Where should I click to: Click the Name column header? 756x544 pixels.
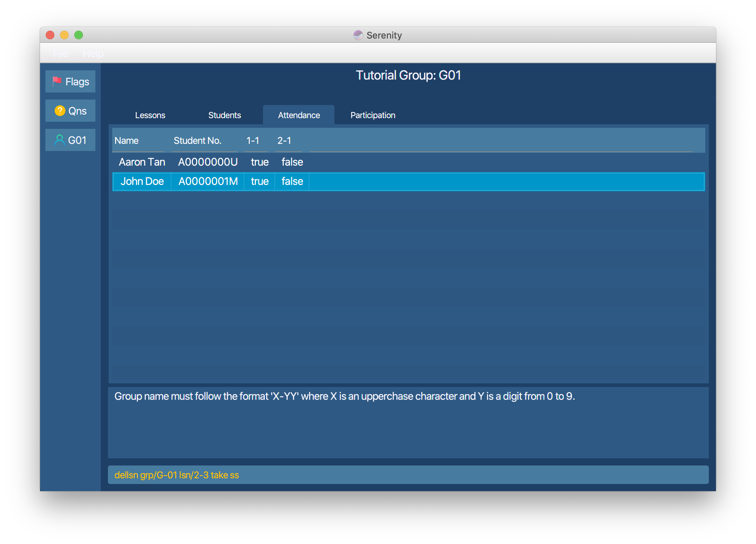tap(126, 141)
